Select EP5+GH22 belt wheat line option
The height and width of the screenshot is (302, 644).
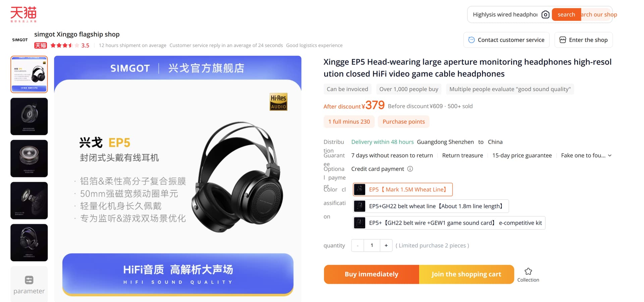click(x=431, y=206)
